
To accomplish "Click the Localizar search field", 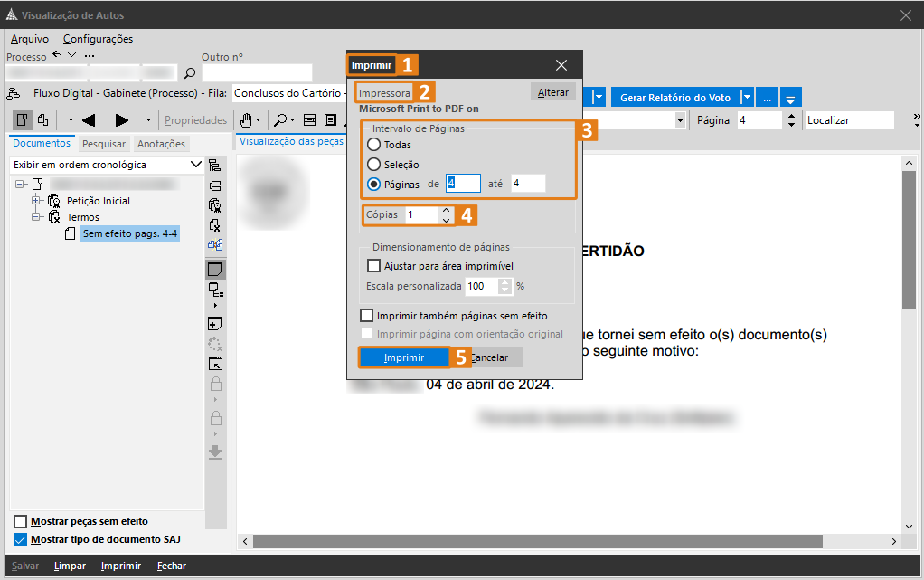I will tap(849, 120).
